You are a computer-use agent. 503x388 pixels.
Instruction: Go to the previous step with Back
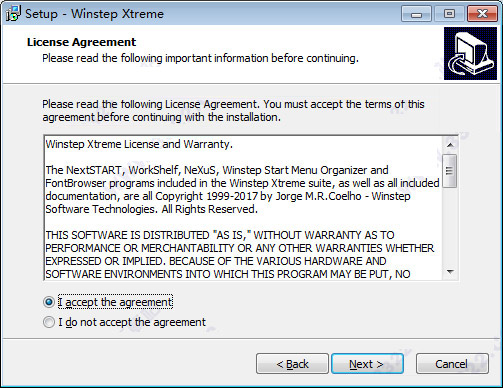click(292, 364)
